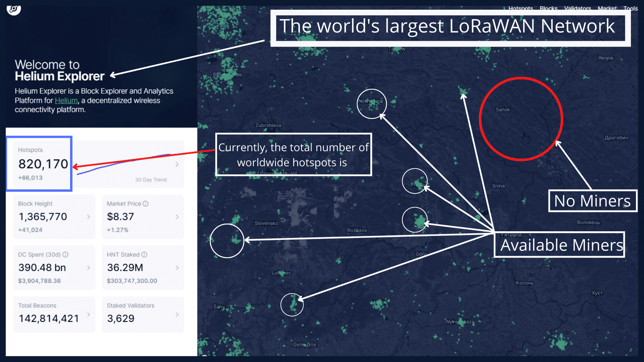The height and width of the screenshot is (362, 644).
Task: Open Market Price details via its chevron
Action: (x=177, y=217)
